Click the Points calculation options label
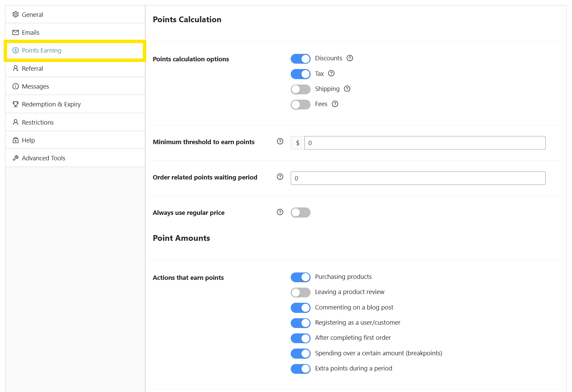This screenshot has height=392, width=572. (191, 59)
